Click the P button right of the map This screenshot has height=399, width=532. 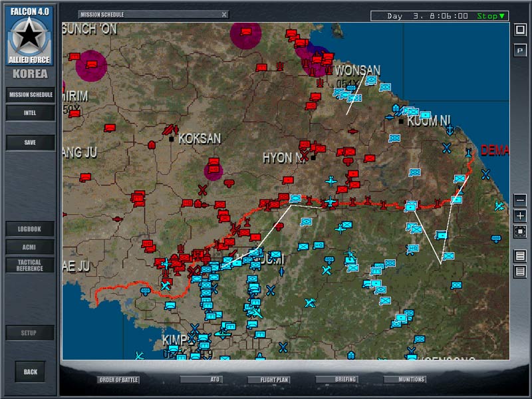click(x=520, y=51)
